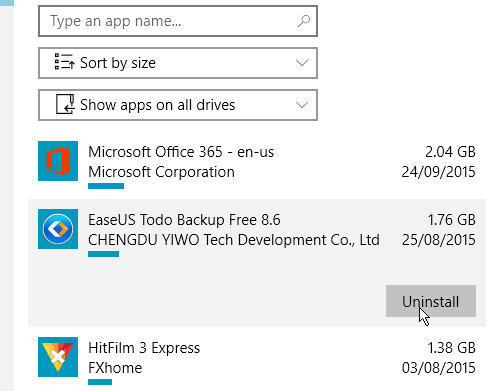Viewport: 502px width, 391px height.
Task: Click the sort list icon beside Sort by size
Action: (x=64, y=62)
